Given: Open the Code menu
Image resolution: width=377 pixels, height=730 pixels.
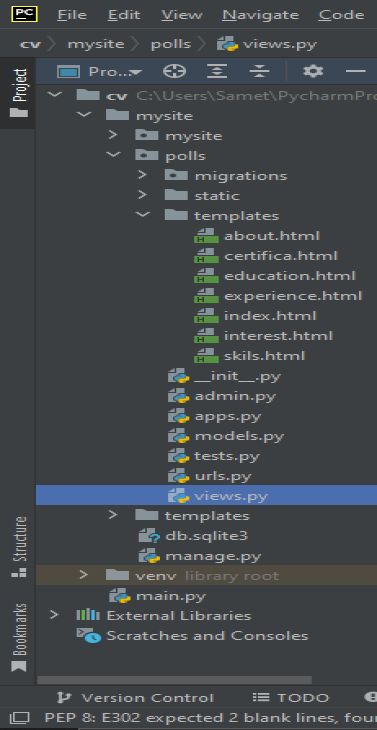Looking at the screenshot, I should point(341,15).
